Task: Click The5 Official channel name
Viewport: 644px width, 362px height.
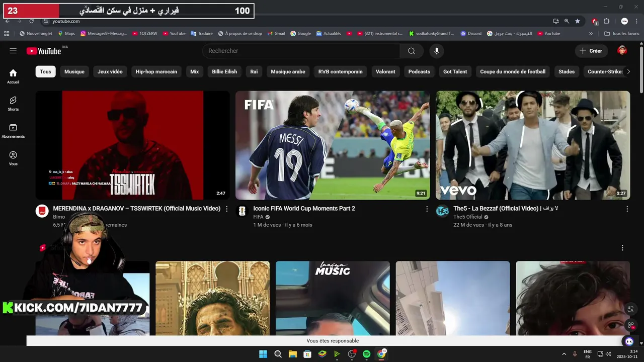Action: [x=468, y=217]
